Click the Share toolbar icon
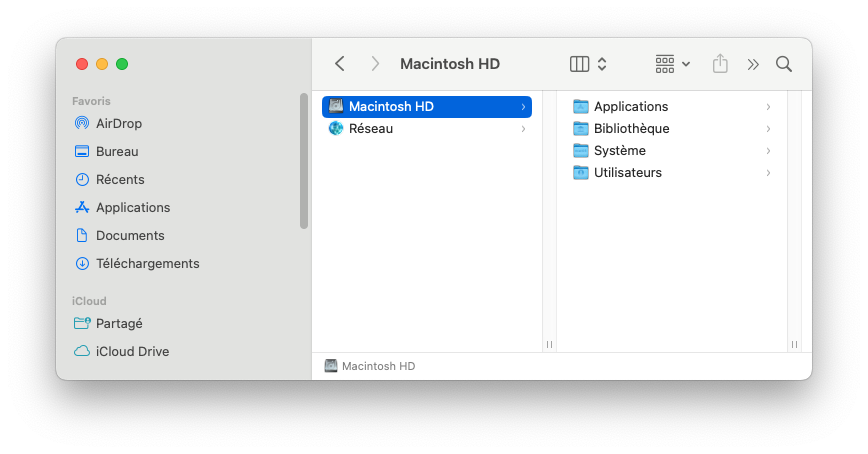Viewport: 868px width, 454px height. coord(720,64)
